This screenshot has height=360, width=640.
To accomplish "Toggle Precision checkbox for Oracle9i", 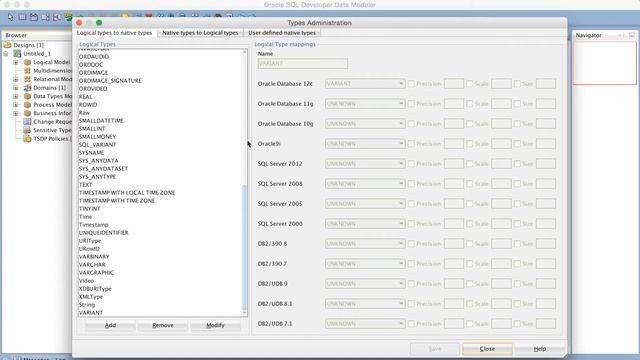I will (411, 144).
